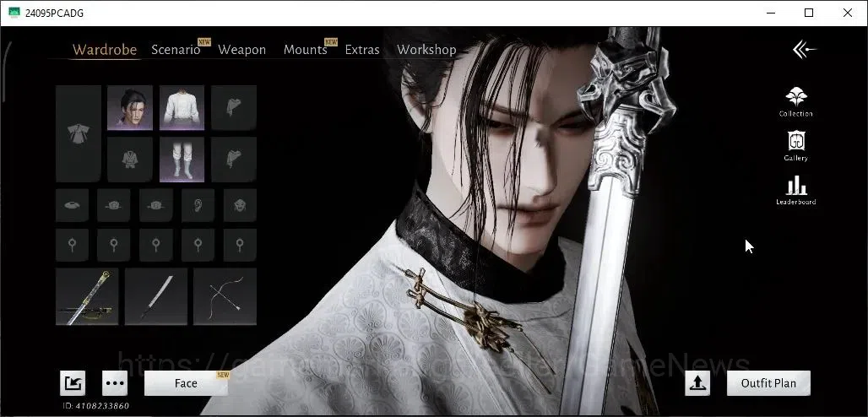Click the import outfit arrow icon above the ID

pyautogui.click(x=73, y=383)
